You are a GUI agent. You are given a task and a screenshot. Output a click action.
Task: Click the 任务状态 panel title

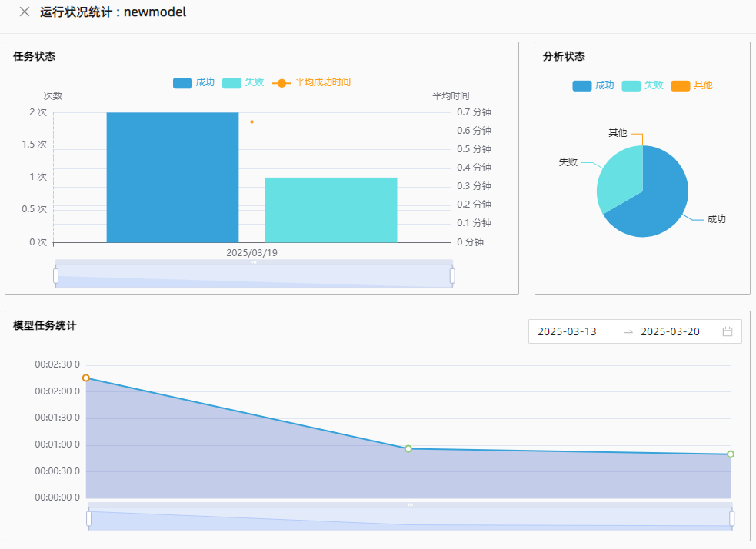tap(35, 56)
